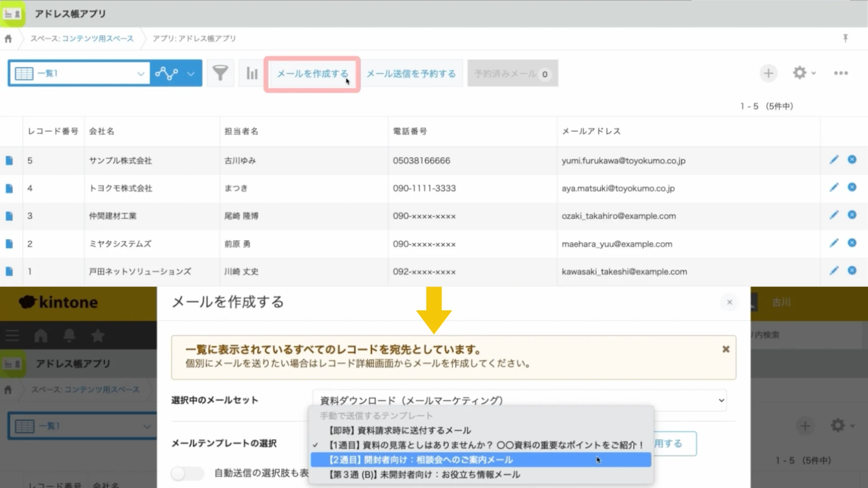Toggle the 自動送信の選択肢も表示 switch

click(187, 474)
